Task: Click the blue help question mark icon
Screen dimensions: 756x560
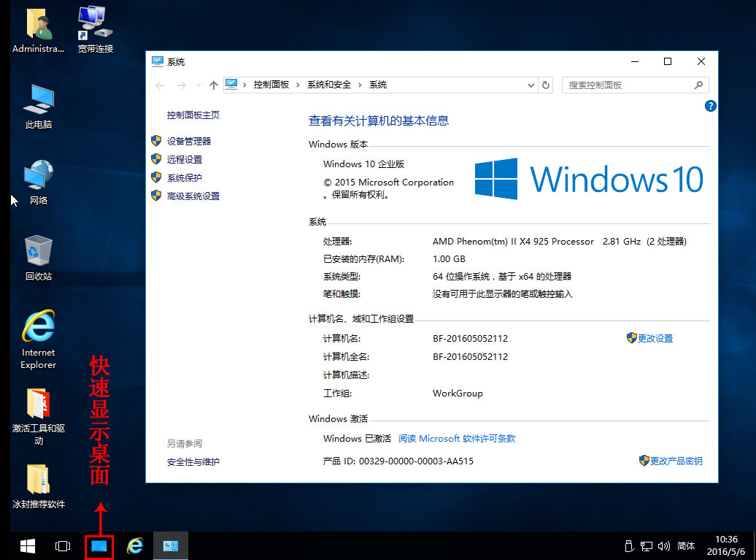Action: point(710,106)
